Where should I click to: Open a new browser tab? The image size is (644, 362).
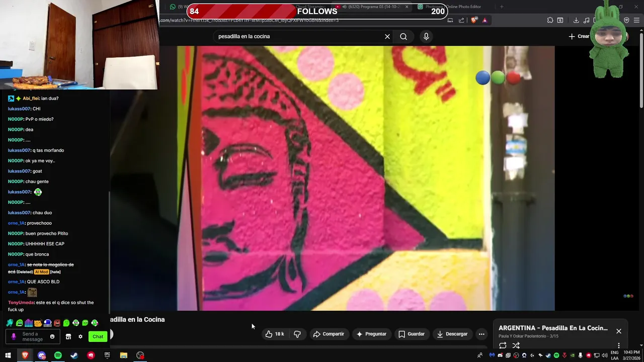pos(502,7)
